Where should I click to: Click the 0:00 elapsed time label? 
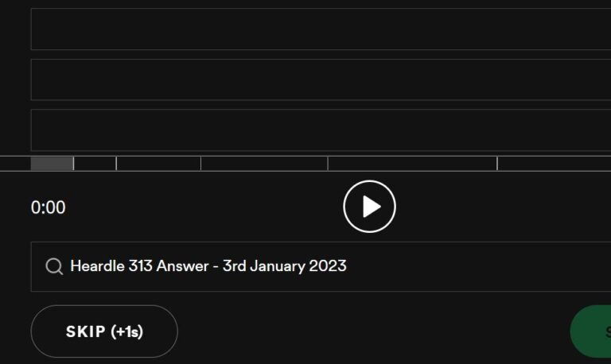point(49,207)
